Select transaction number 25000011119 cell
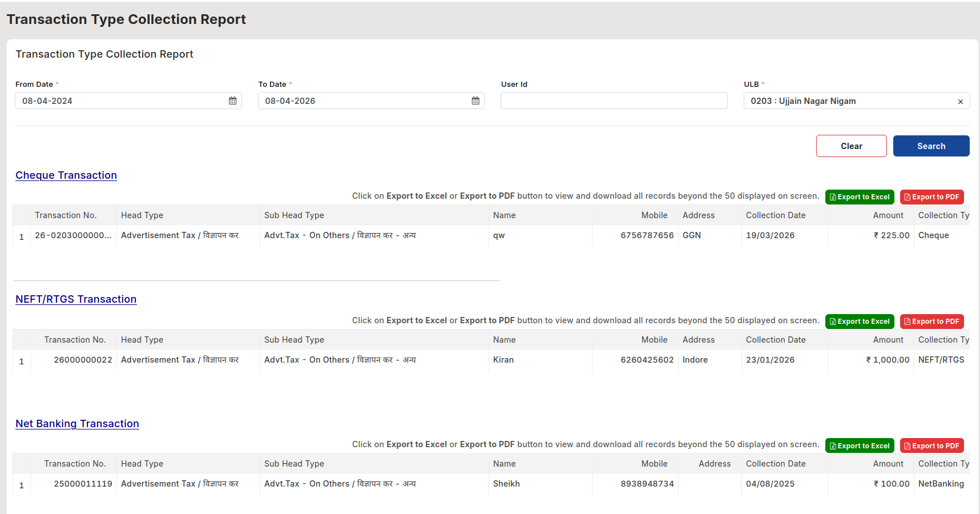Image resolution: width=980 pixels, height=514 pixels. coord(74,484)
